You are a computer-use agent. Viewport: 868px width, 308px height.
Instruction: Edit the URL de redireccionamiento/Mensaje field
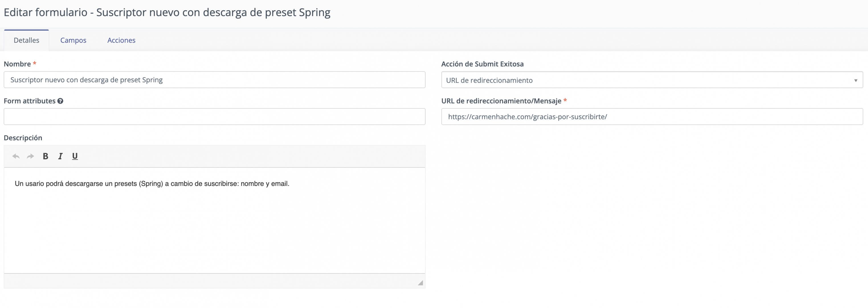(652, 116)
